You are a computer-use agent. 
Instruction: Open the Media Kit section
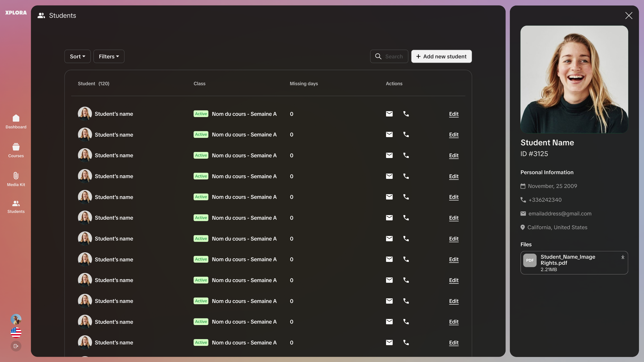point(16,179)
